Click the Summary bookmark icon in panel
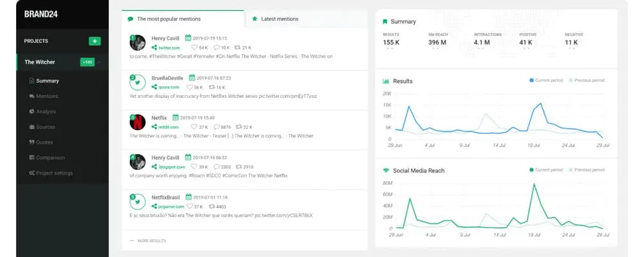Viewport: 644px width, 257px height. (385, 22)
